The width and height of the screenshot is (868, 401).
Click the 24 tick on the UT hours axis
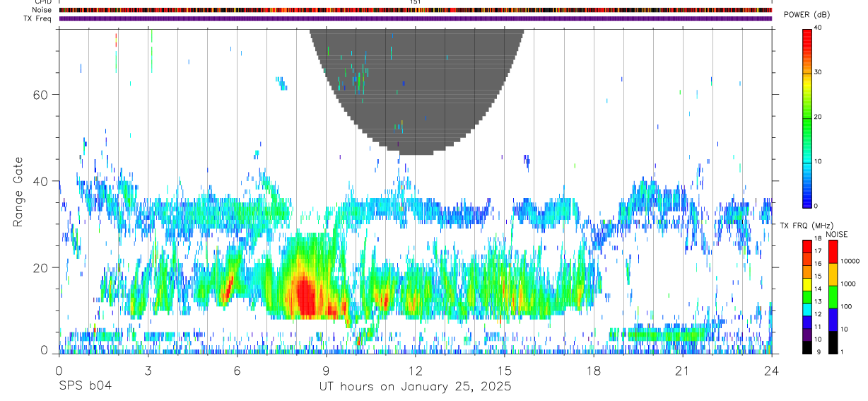772,371
